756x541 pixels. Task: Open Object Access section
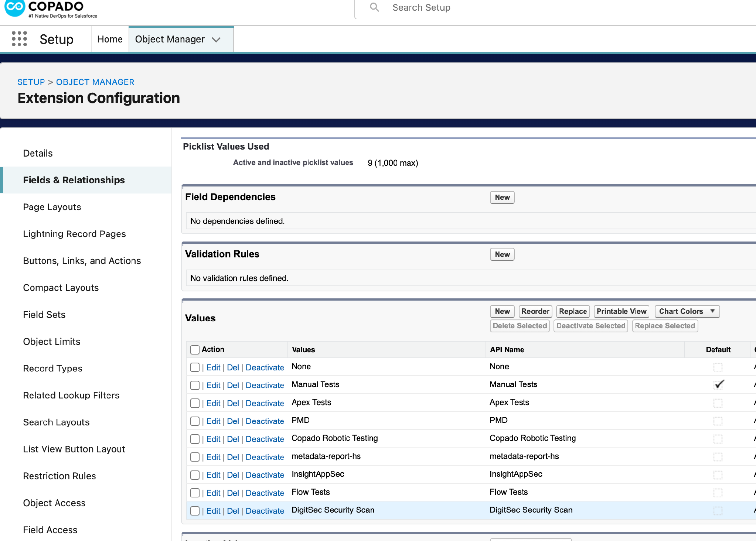54,503
